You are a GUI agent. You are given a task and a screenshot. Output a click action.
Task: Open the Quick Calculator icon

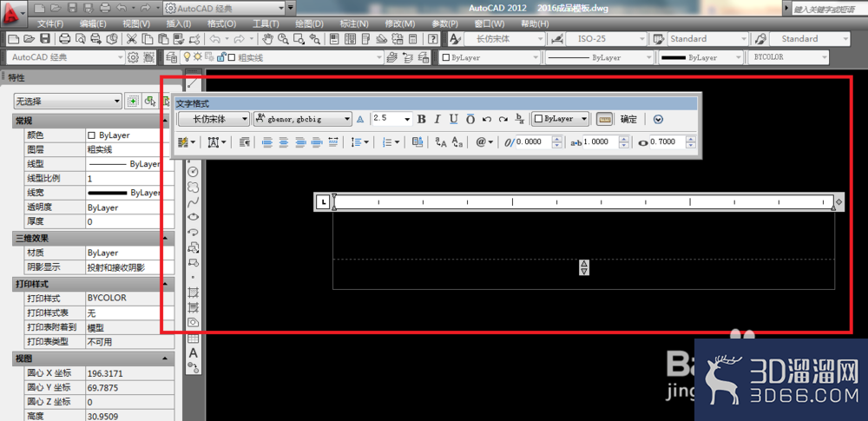(412, 39)
